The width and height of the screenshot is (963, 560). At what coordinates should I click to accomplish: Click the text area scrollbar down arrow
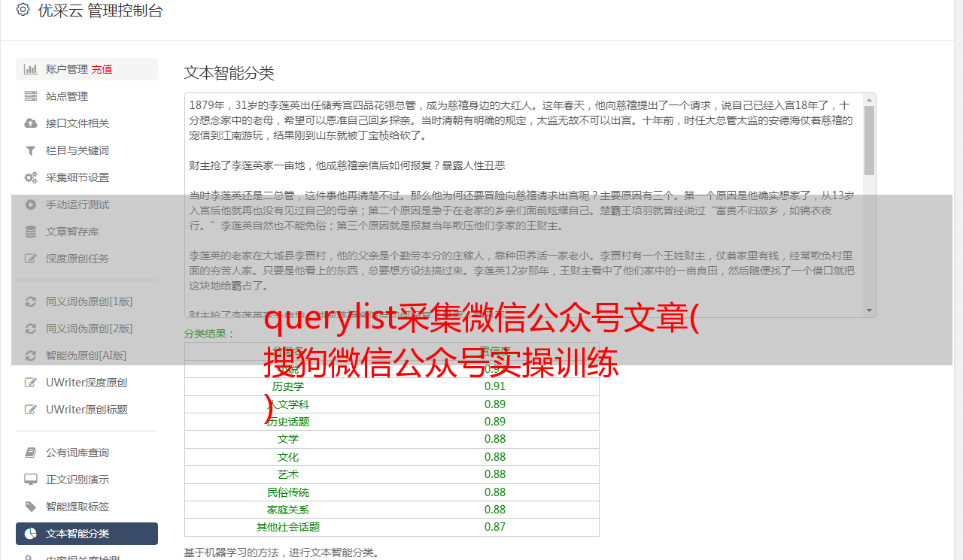tap(870, 311)
